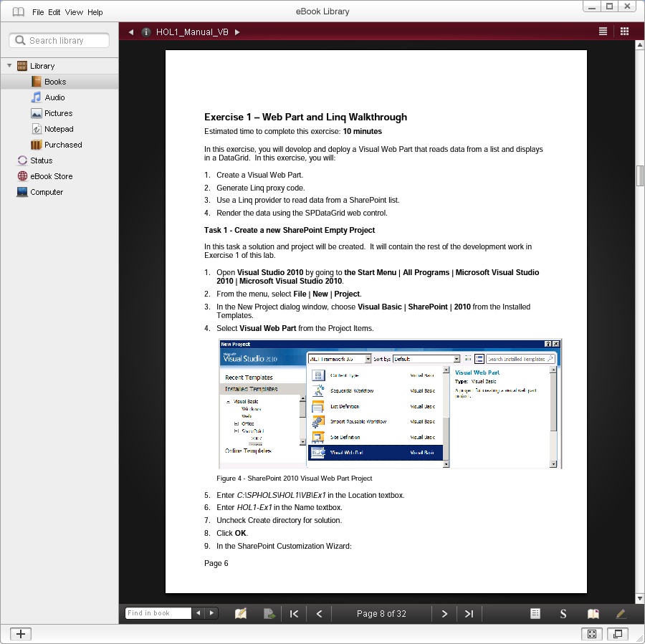Open the View menu
The width and height of the screenshot is (645, 644).
pos(74,12)
